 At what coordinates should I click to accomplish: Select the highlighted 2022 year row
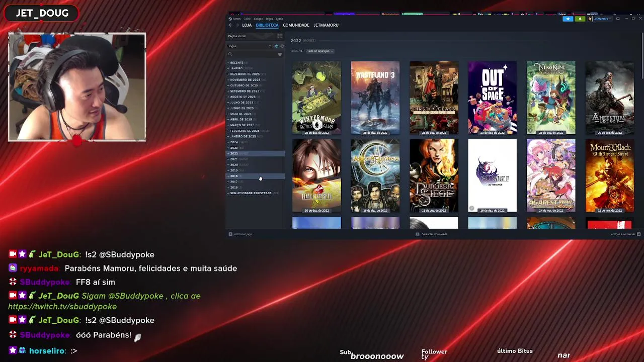click(x=255, y=153)
